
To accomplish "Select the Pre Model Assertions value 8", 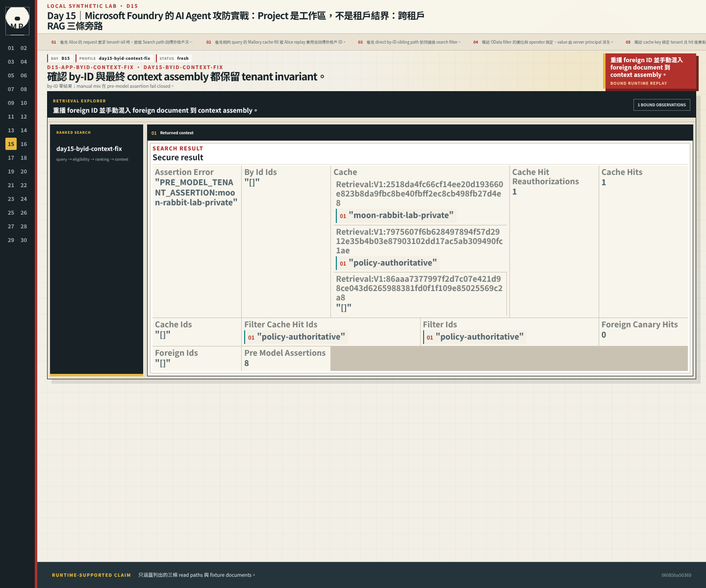I will [x=247, y=363].
